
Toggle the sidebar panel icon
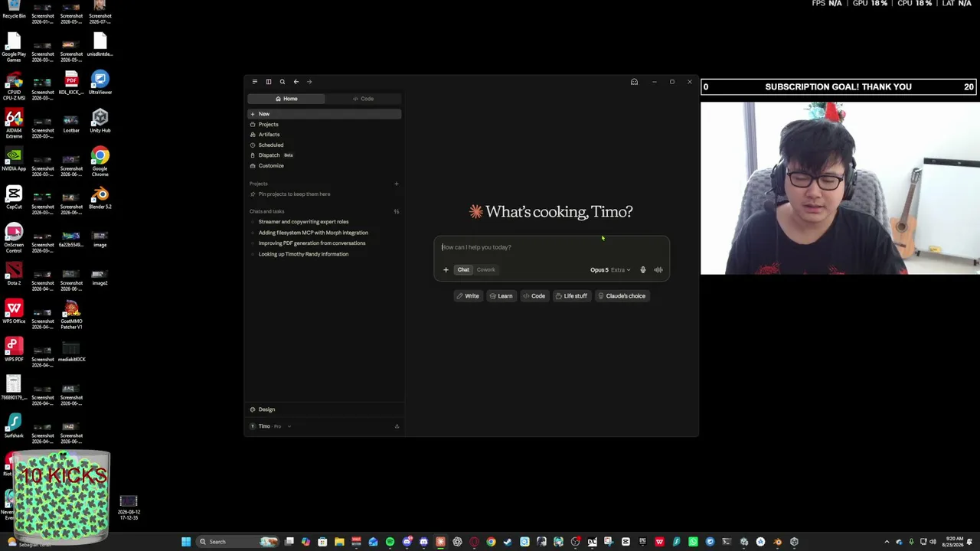(x=269, y=82)
